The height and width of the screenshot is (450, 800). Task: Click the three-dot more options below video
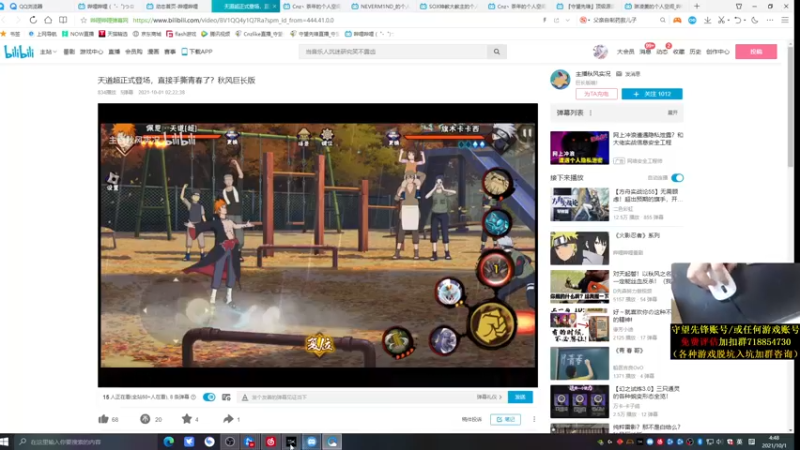pos(534,419)
